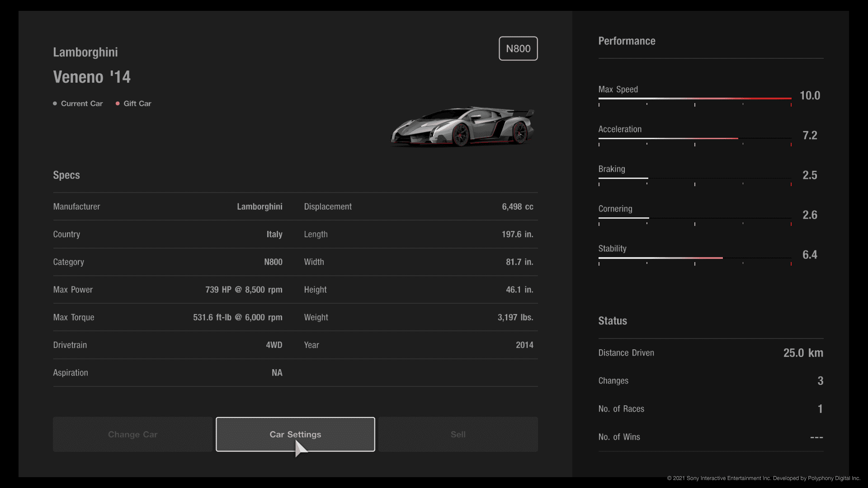The width and height of the screenshot is (868, 488).
Task: Click the Stability score 6.4
Action: pyautogui.click(x=810, y=255)
